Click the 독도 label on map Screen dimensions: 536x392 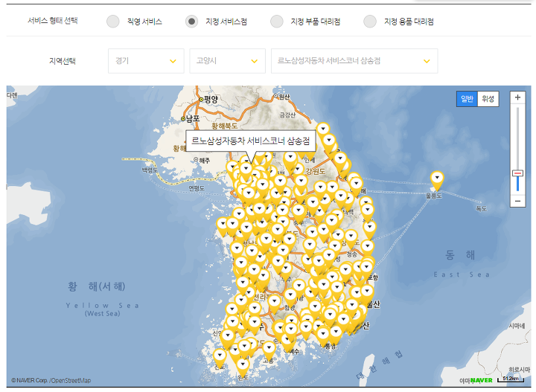482,208
